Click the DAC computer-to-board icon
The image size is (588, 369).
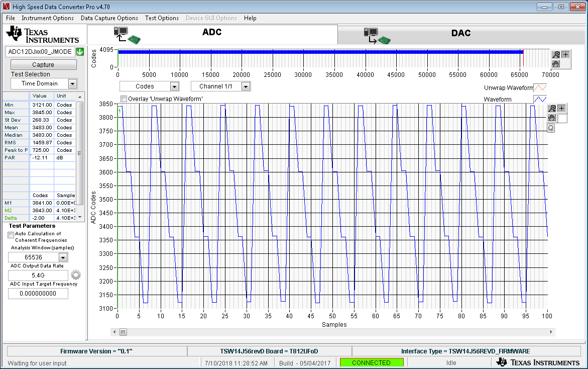(x=377, y=36)
